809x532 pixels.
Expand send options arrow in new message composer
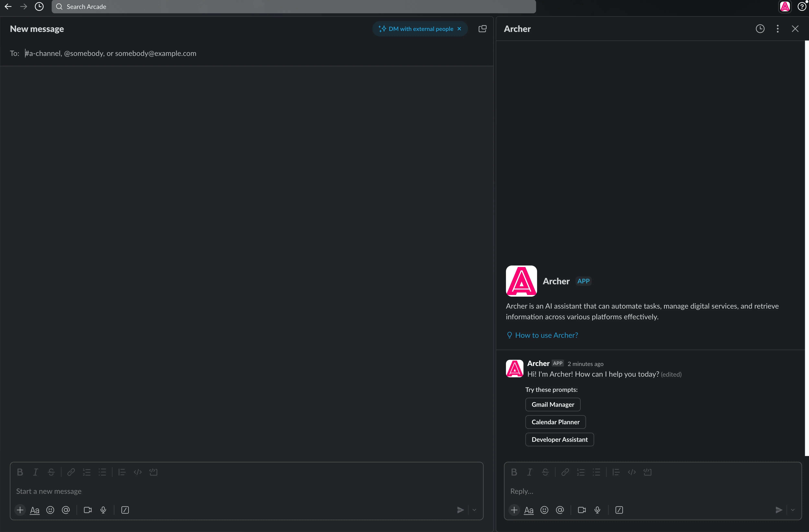point(474,510)
